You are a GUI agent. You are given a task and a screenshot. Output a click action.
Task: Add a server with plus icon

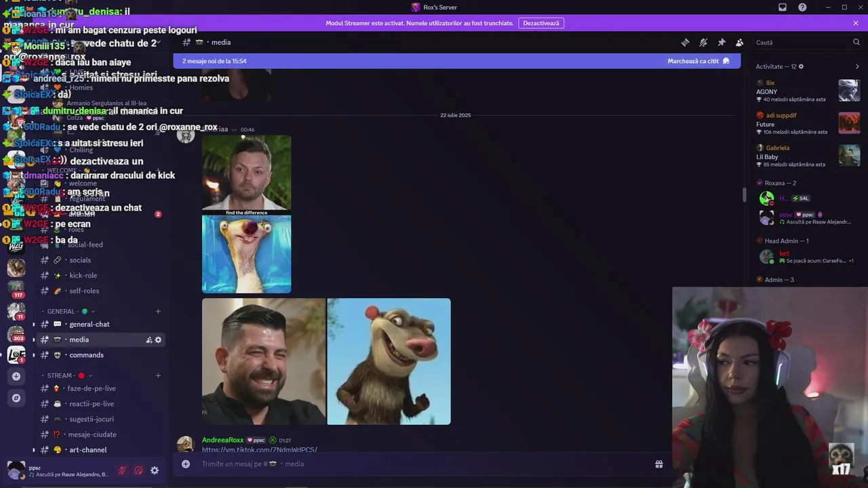click(16, 376)
